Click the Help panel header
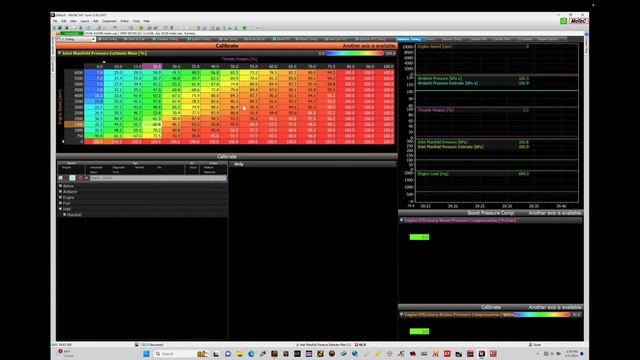640x360 pixels. (x=313, y=164)
